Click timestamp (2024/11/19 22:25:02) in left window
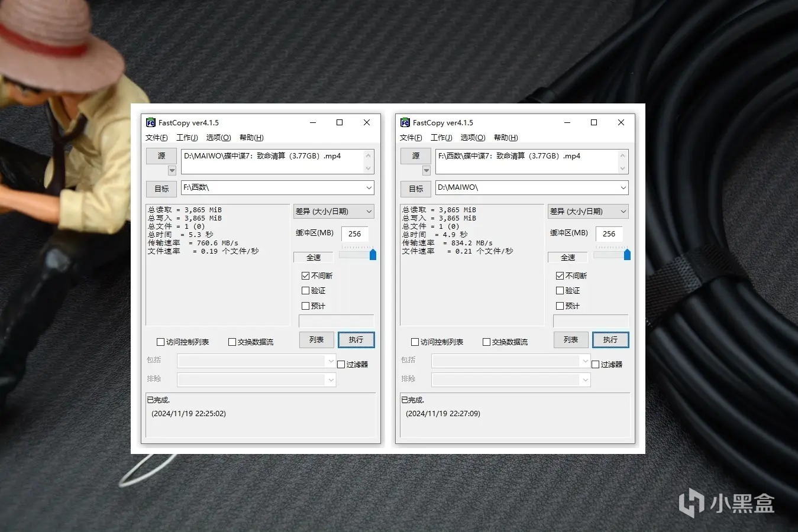798x532 pixels. (189, 414)
